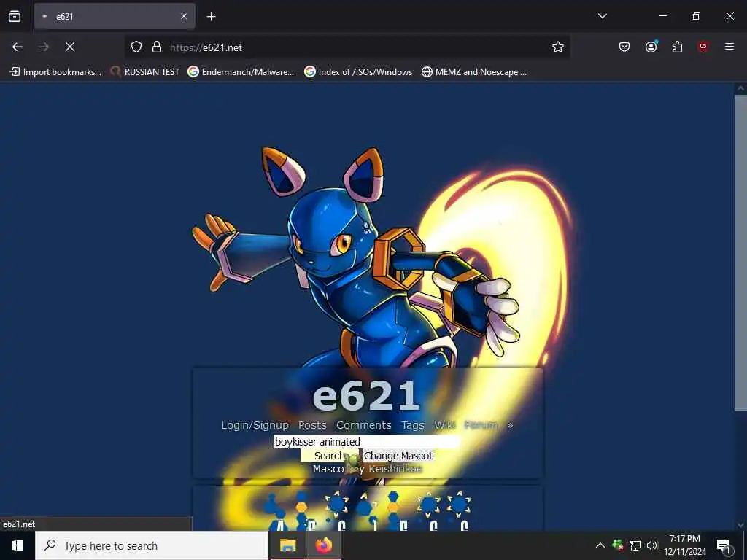Open the Endermanch/Malware bookmark
The image size is (747, 560).
[x=241, y=72]
